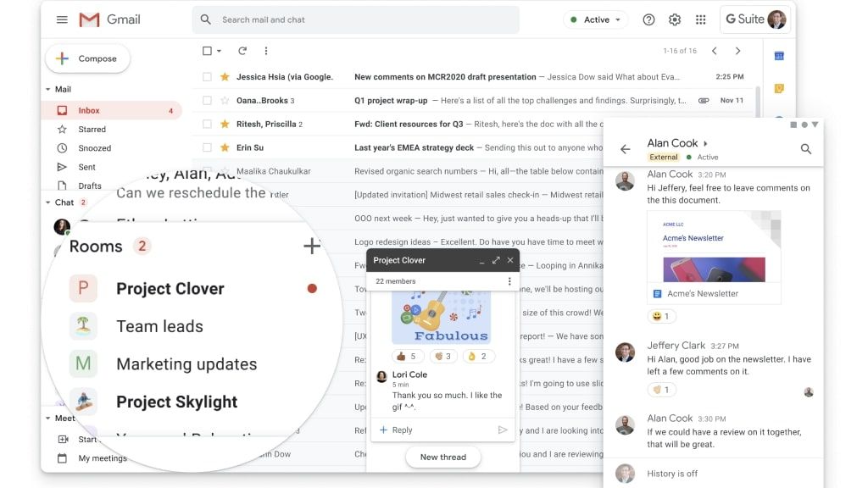Expand the Chat section in the sidebar
The height and width of the screenshot is (488, 868).
point(48,202)
